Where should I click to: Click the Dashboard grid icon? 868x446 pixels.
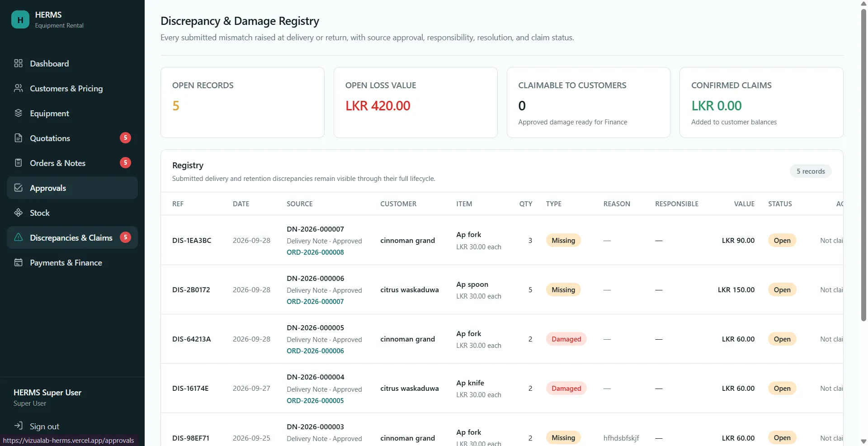point(19,63)
